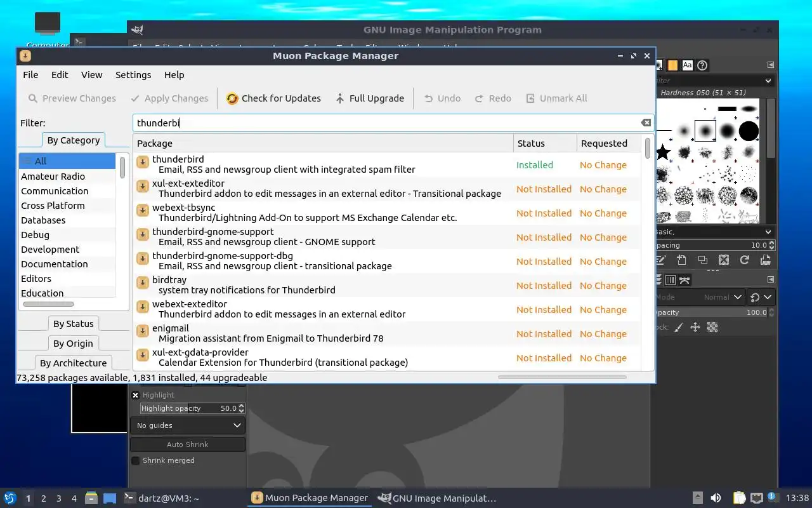
Task: Open GIMP brushes dock tab menu arrow
Action: tap(771, 65)
